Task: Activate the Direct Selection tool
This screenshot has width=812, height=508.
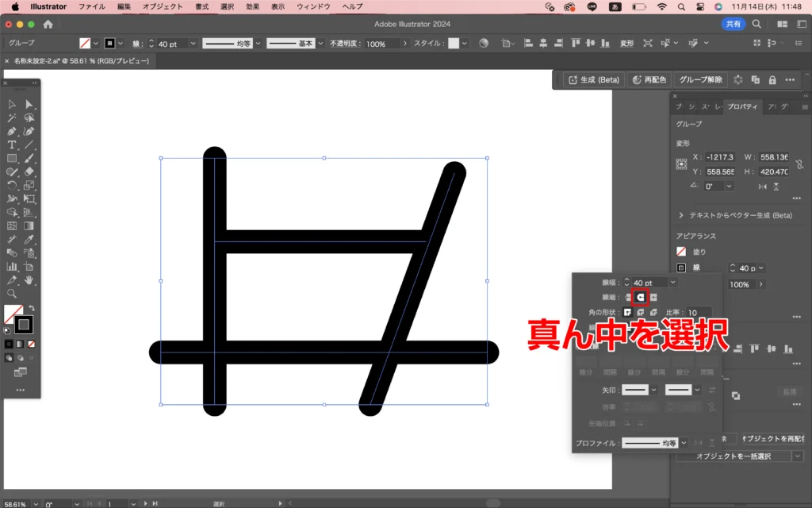Action: tap(29, 104)
